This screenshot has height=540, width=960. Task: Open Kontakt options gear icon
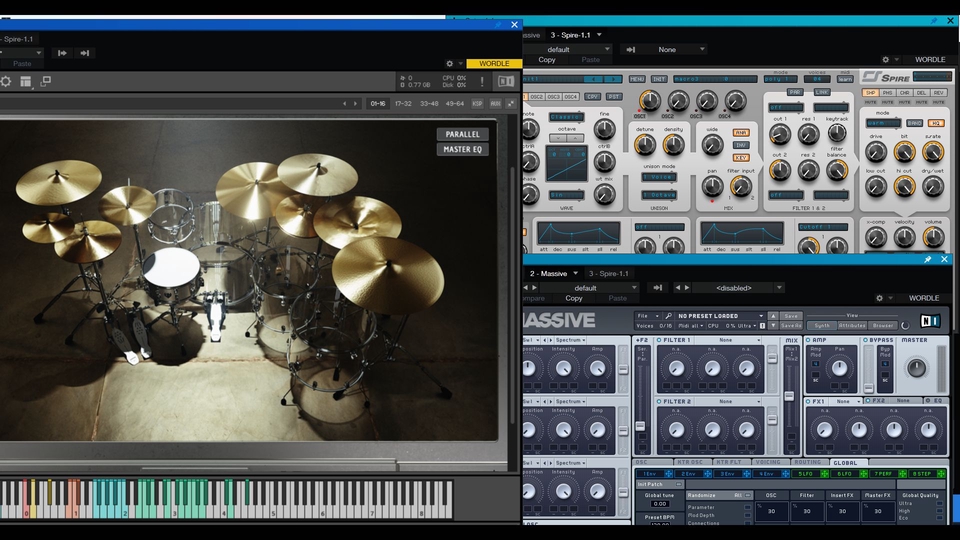(6, 81)
